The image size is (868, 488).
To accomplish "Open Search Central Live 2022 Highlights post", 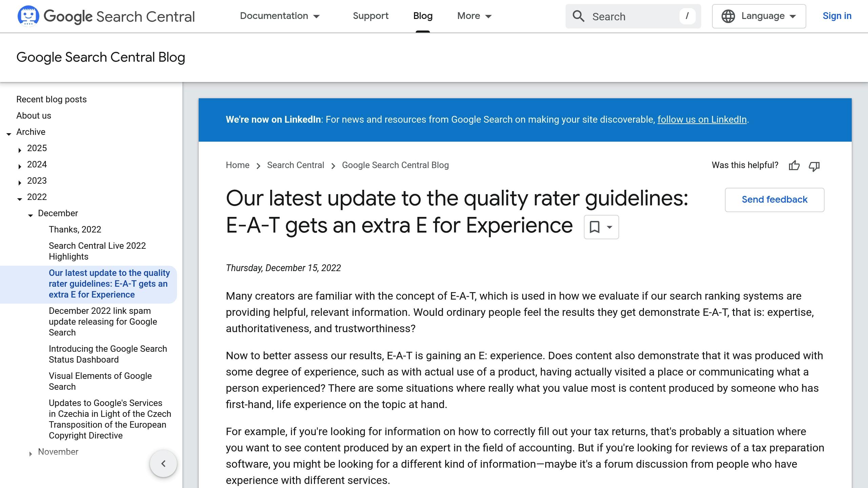I will [97, 251].
